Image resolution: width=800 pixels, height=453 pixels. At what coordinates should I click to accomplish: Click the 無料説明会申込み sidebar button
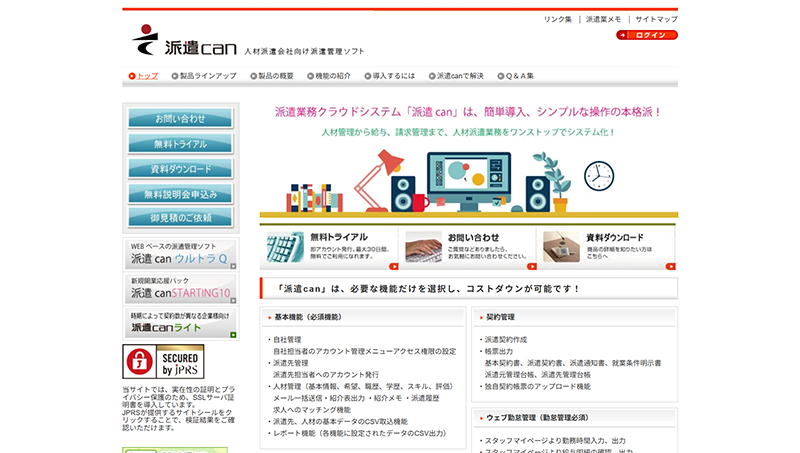[x=180, y=194]
